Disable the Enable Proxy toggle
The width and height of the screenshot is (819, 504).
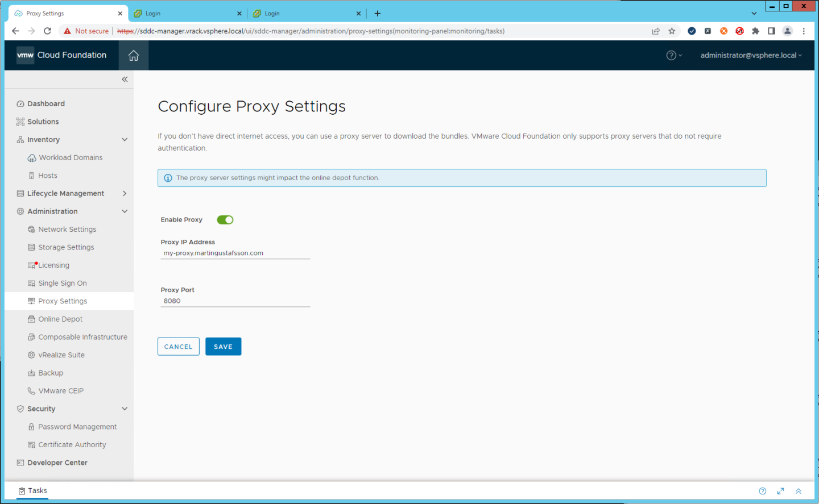(x=225, y=219)
